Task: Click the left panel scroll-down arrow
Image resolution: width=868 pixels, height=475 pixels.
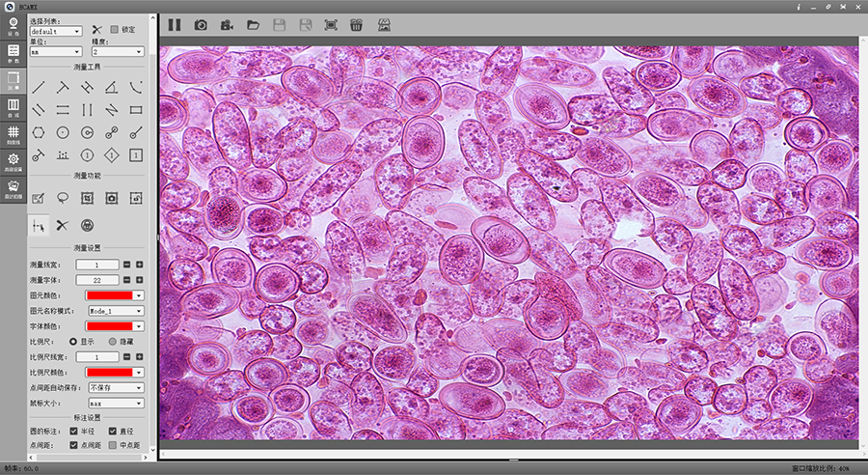Action: pyautogui.click(x=153, y=450)
